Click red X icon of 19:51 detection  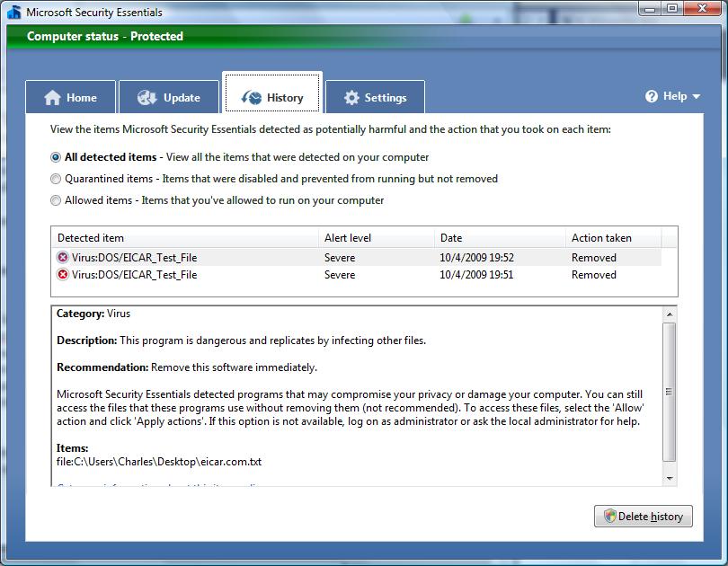tap(63, 274)
